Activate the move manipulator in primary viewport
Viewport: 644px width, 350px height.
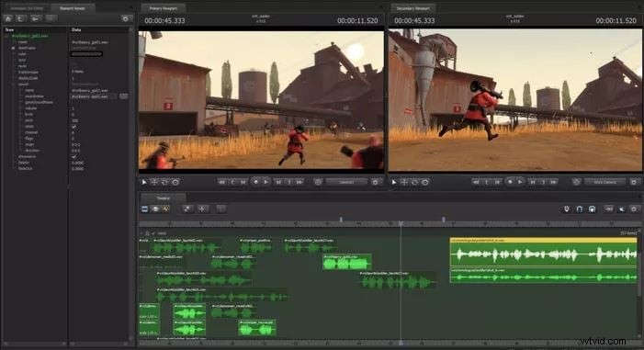point(154,182)
